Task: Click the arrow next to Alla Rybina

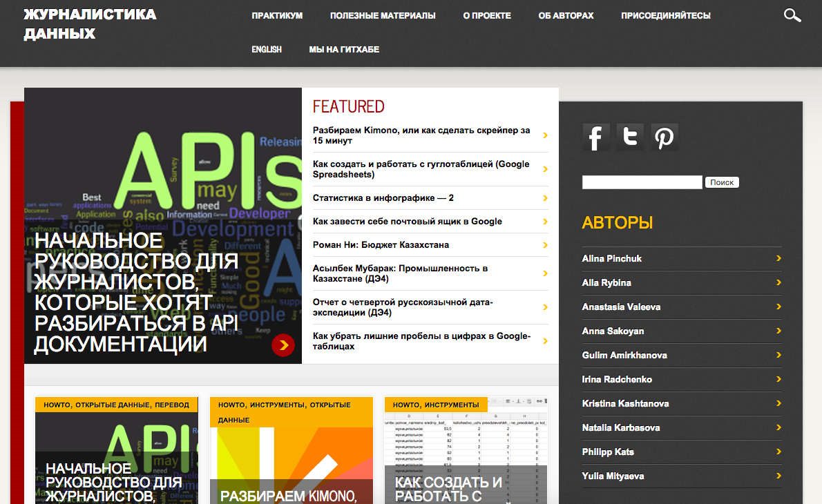Action: click(x=778, y=282)
